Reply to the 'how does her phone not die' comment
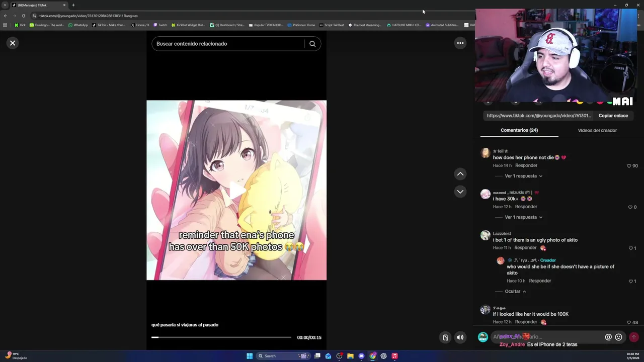Viewport: 644px width, 362px height. (x=526, y=165)
